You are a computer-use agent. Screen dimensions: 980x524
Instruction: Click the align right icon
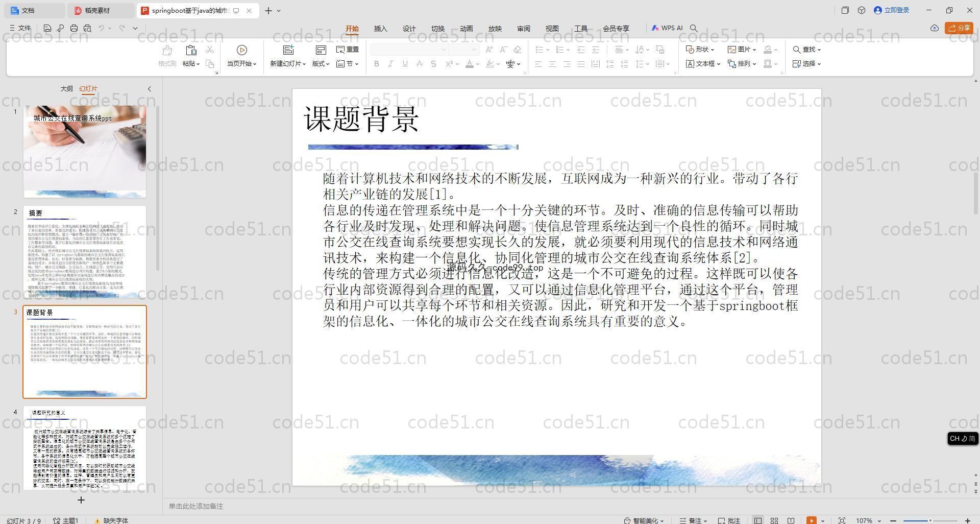567,64
